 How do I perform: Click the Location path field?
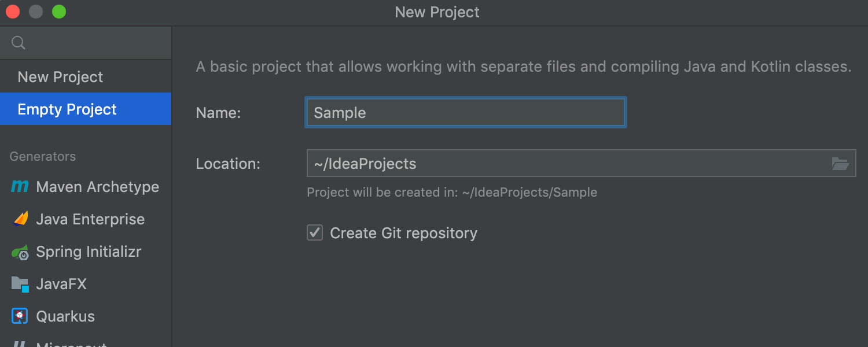567,164
